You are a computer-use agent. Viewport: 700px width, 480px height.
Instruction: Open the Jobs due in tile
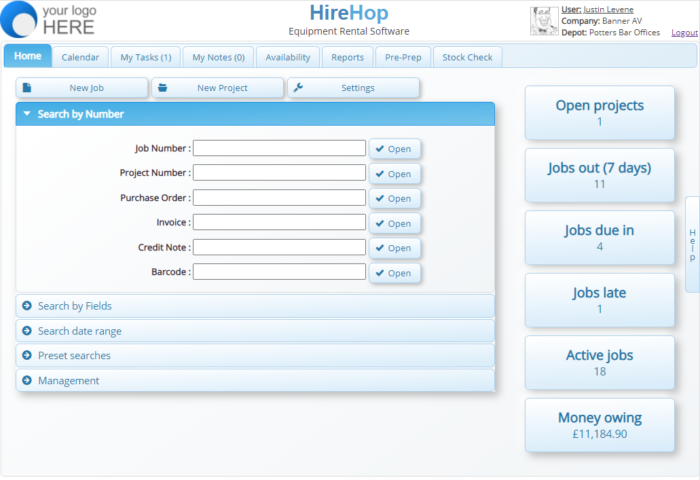(600, 238)
